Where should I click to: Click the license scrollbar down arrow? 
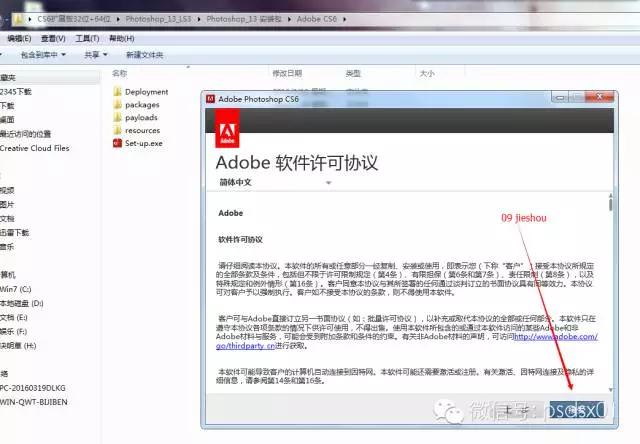(x=611, y=390)
